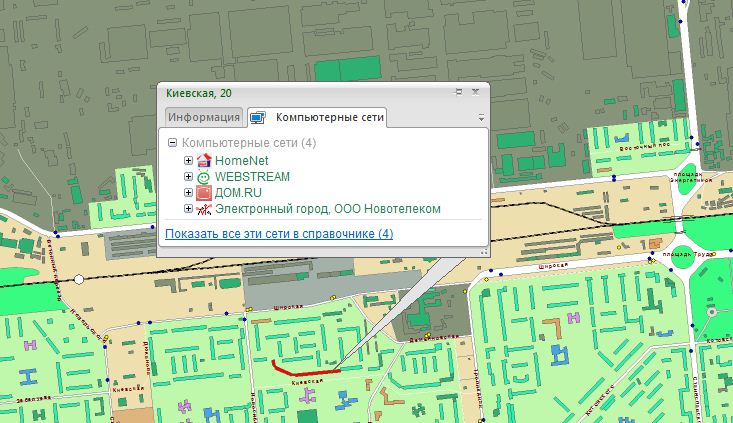Switch to the Информация tab
The image size is (733, 423).
point(204,118)
